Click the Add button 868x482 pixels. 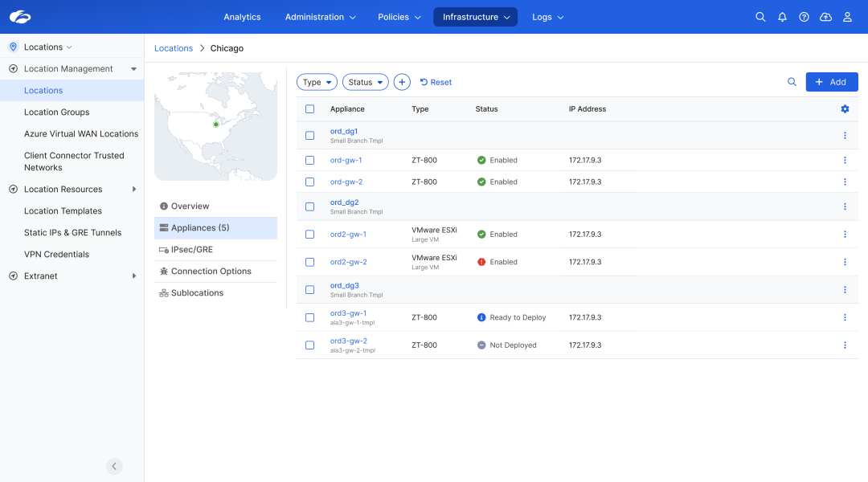pos(832,82)
